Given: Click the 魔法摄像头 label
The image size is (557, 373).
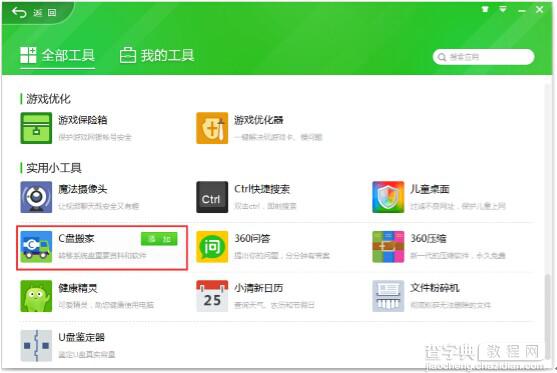Looking at the screenshot, I should 82,189.
